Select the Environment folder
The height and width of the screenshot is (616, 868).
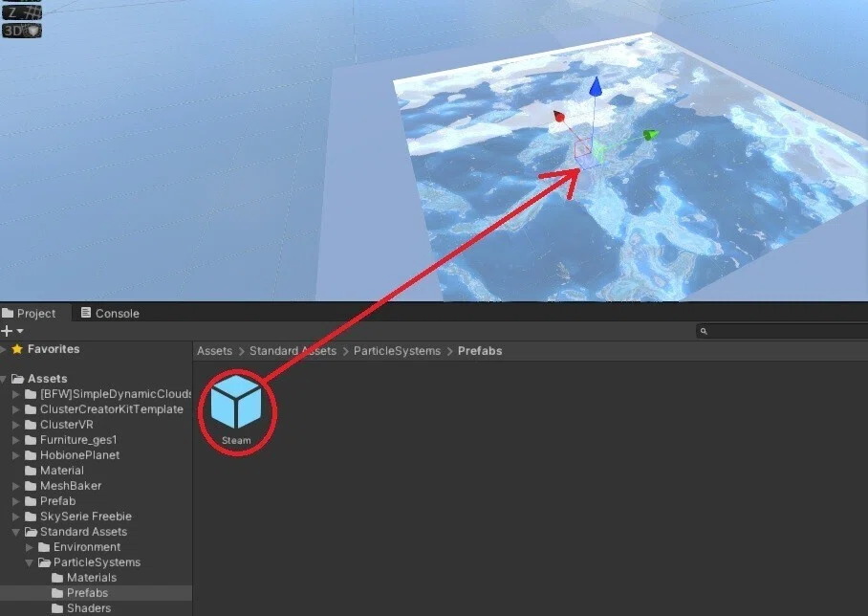[x=79, y=547]
